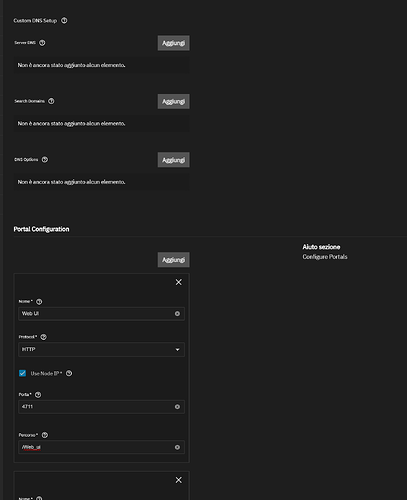Open help for Custom DNS Setup
The width and height of the screenshot is (407, 500).
[64, 21]
